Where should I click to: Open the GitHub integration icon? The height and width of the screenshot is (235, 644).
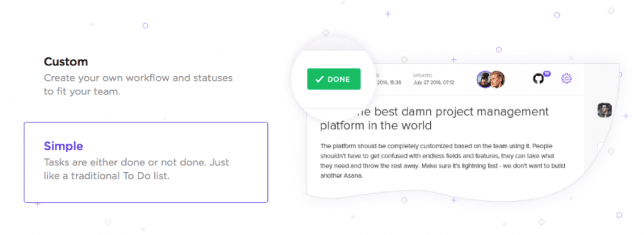(538, 79)
